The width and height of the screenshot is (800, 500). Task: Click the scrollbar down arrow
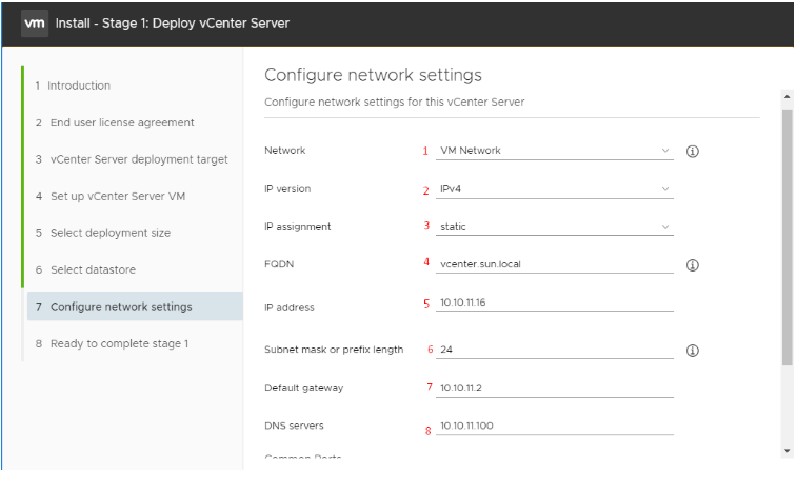(x=787, y=451)
